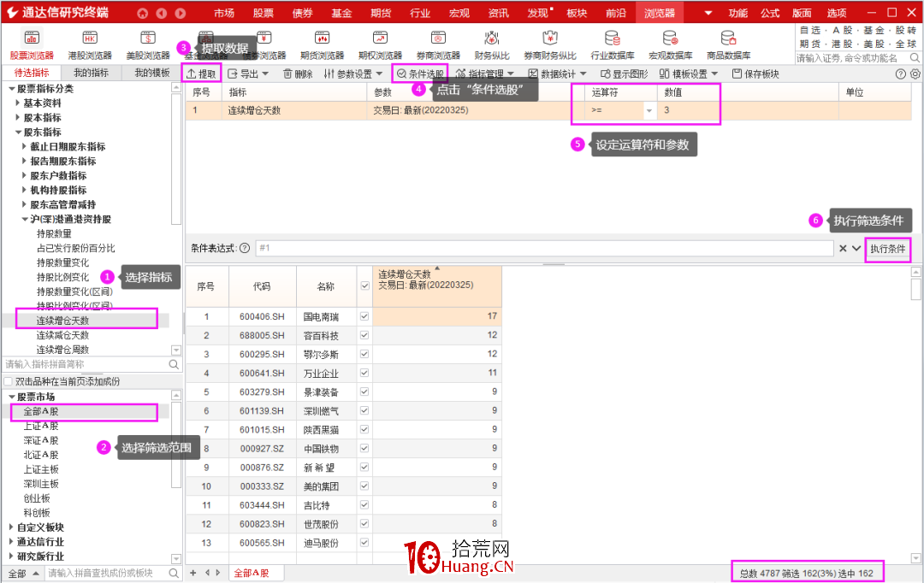Screen dimensions: 924x583
Task: Click the 数值 value field showing 3
Action: pos(688,110)
